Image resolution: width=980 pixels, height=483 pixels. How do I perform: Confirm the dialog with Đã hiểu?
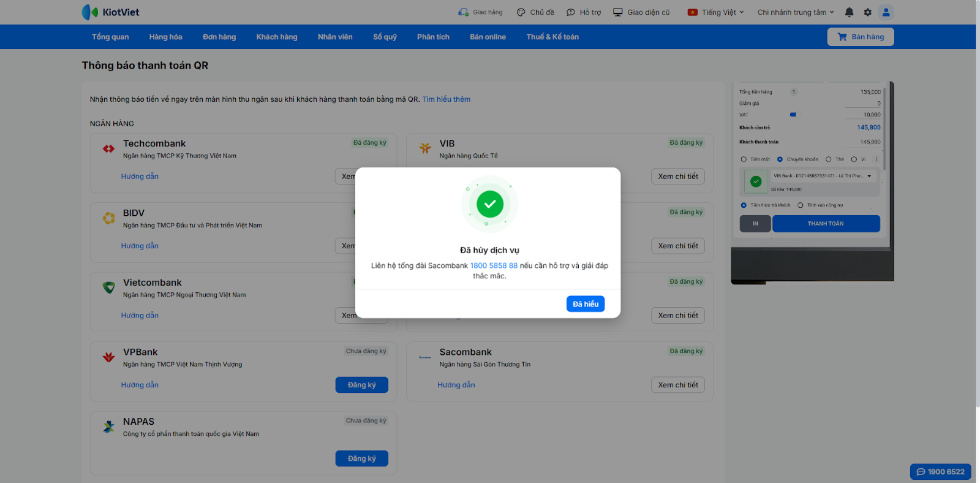click(586, 304)
